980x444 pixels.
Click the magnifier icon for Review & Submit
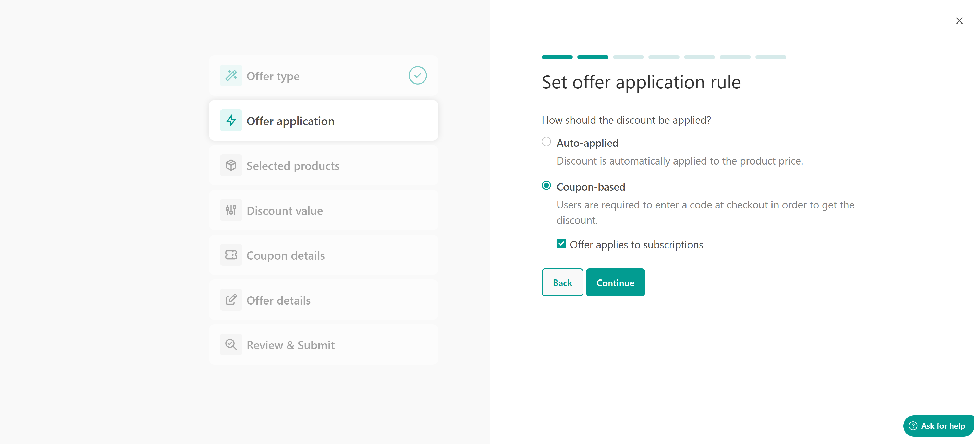pos(231,345)
